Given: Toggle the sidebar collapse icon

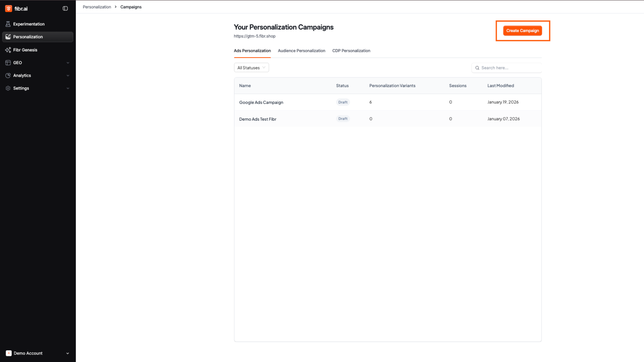Looking at the screenshot, I should 65,9.
